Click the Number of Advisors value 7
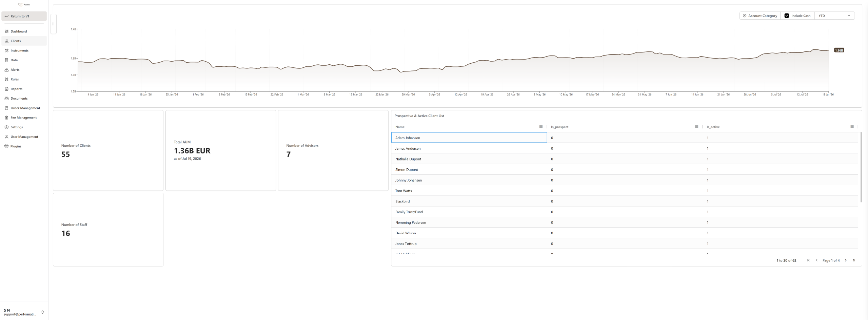868x320 pixels. pyautogui.click(x=289, y=154)
